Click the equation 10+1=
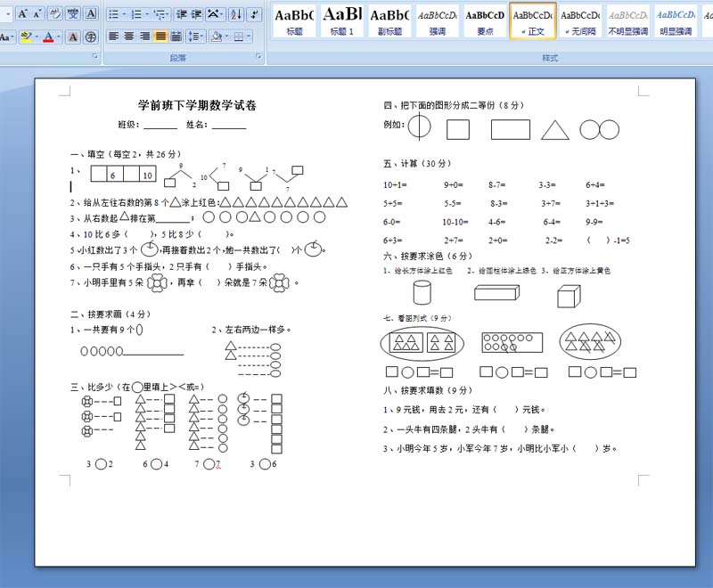713x588 pixels. coord(395,185)
